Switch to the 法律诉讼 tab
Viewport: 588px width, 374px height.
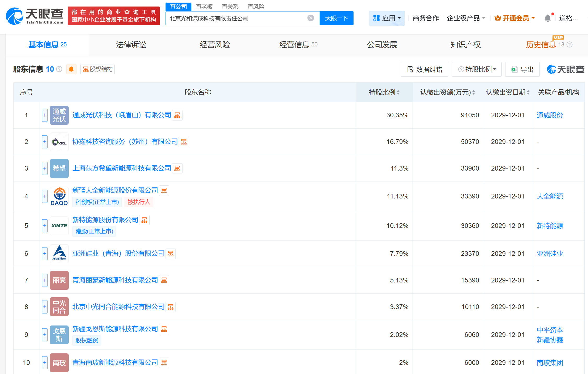pos(131,45)
